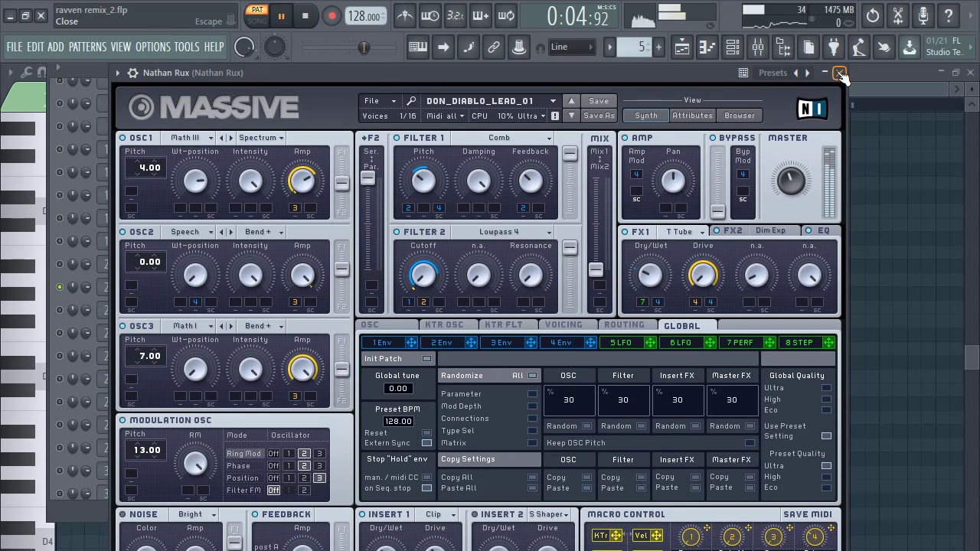Image resolution: width=980 pixels, height=551 pixels.
Task: Open the Mixer icon
Action: (757, 47)
